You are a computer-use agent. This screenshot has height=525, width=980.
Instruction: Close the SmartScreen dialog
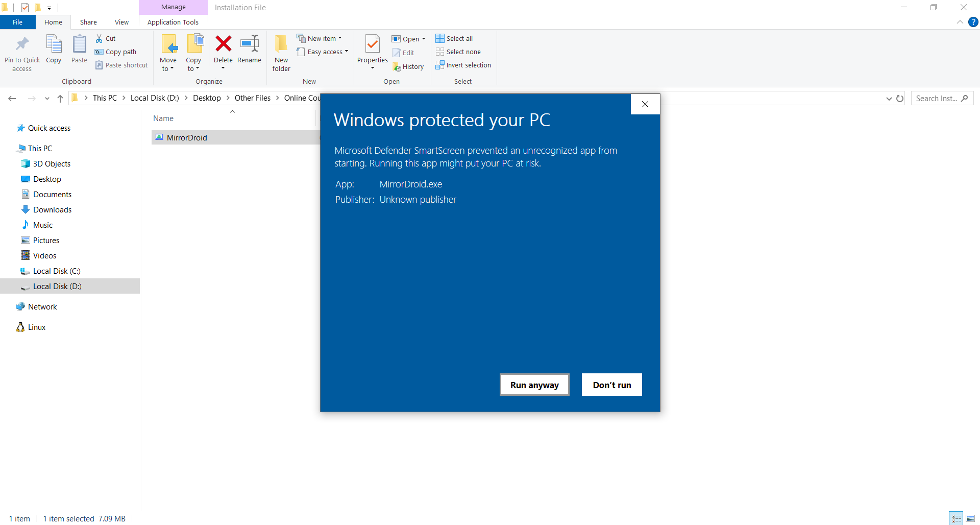click(x=645, y=104)
